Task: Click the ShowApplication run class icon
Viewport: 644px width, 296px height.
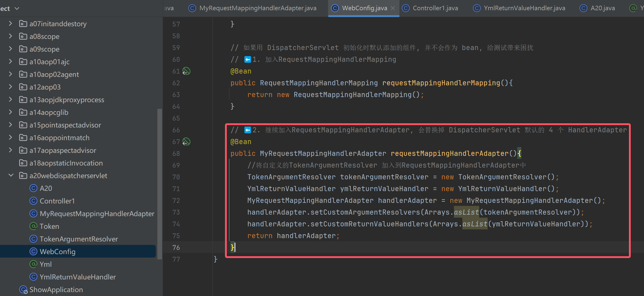Action: pyautogui.click(x=23, y=289)
